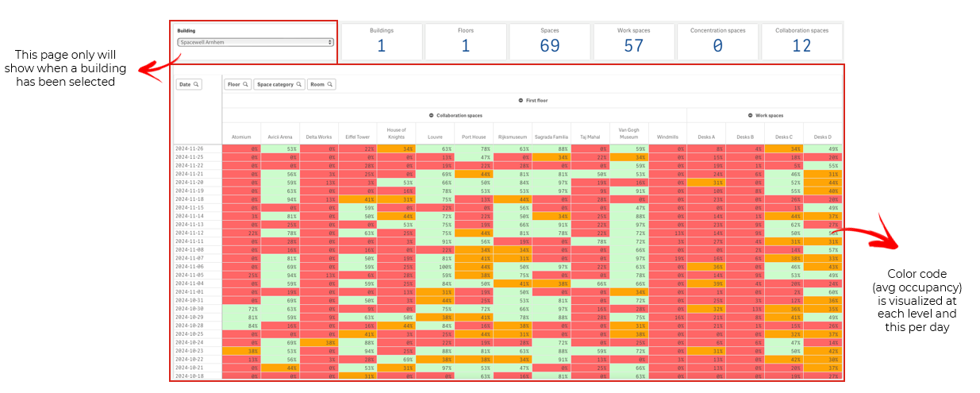Select the 2024-10-28 date row label

tap(198, 326)
